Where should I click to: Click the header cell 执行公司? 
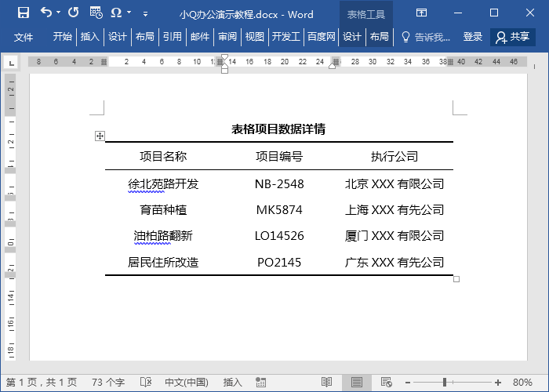coord(394,156)
